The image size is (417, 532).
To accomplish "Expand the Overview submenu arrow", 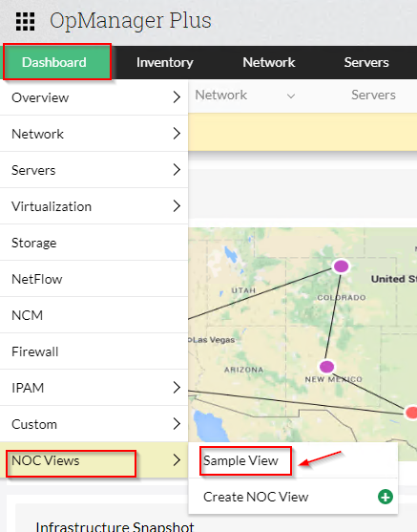I will pos(177,97).
